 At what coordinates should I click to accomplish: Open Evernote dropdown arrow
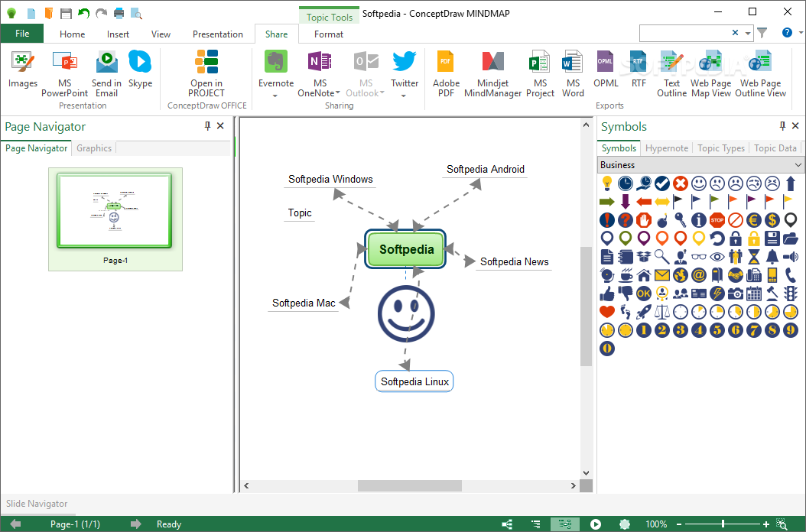coord(275,96)
